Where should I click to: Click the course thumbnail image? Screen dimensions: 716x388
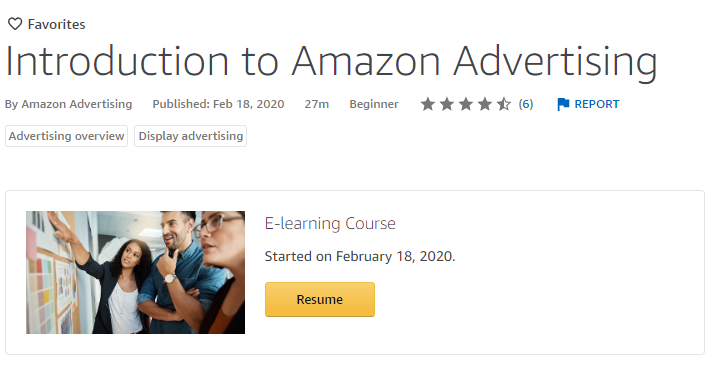point(135,272)
